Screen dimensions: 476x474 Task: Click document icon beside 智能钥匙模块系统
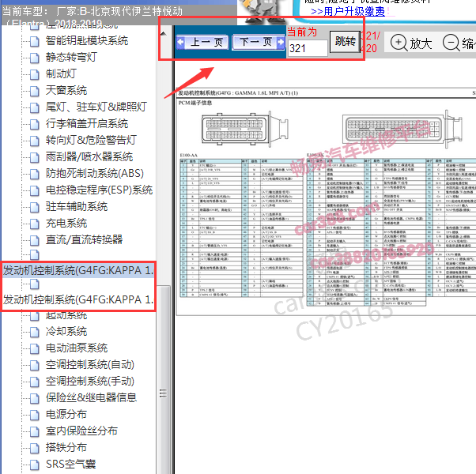35,42
